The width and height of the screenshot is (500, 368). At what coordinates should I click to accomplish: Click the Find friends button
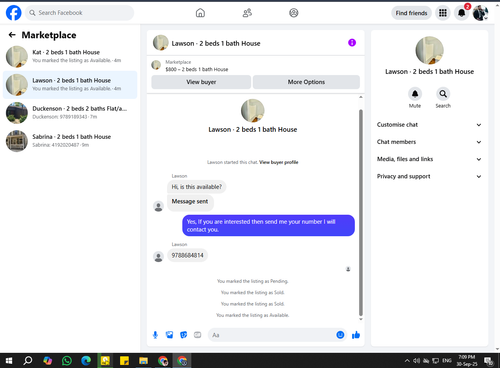click(x=411, y=13)
